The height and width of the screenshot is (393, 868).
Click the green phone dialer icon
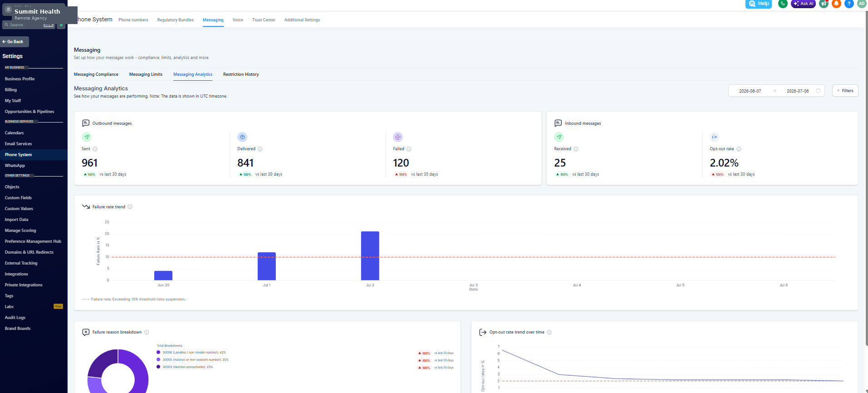[x=783, y=4]
